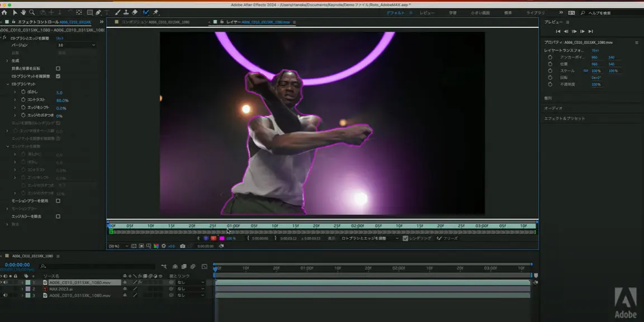Image resolution: width=644 pixels, height=322 pixels.
Task: Select the Clone Stamp tool
Action: pyautogui.click(x=126, y=13)
